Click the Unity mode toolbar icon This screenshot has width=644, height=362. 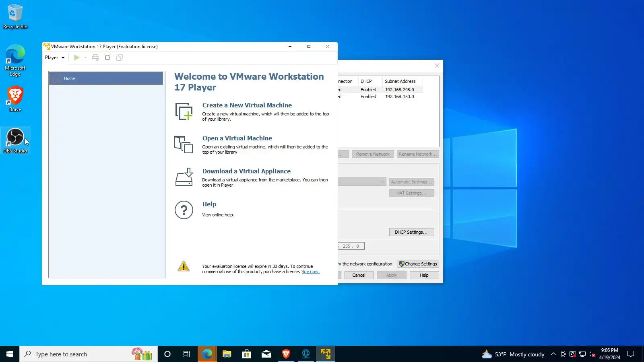point(120,58)
